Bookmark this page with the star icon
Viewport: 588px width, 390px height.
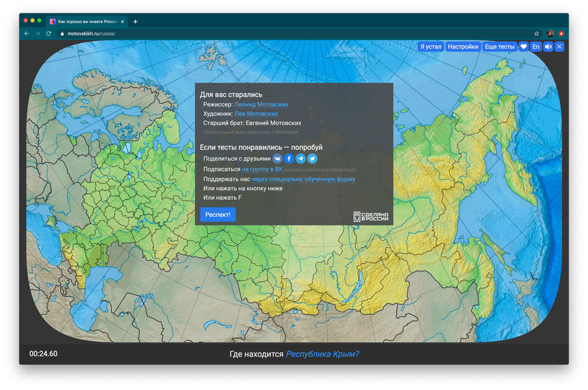tap(536, 34)
